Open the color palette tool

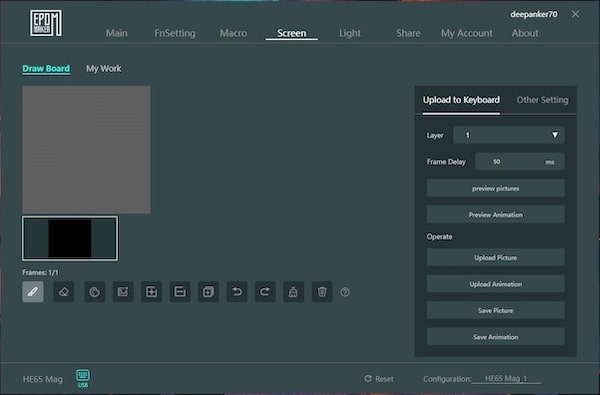pos(95,292)
